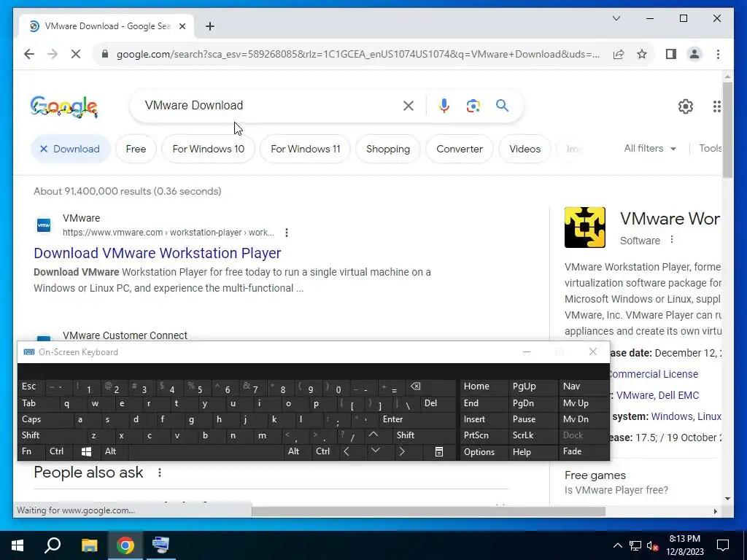Image resolution: width=747 pixels, height=560 pixels.
Task: Start voice search with microphone
Action: (x=444, y=106)
